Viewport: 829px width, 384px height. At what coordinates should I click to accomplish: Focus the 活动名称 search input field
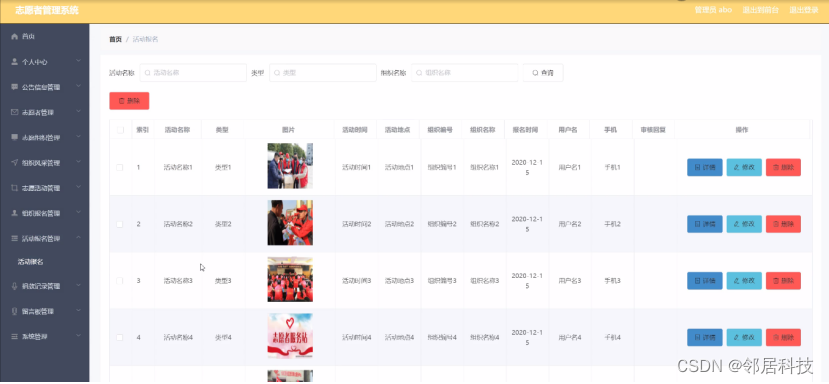pos(193,73)
